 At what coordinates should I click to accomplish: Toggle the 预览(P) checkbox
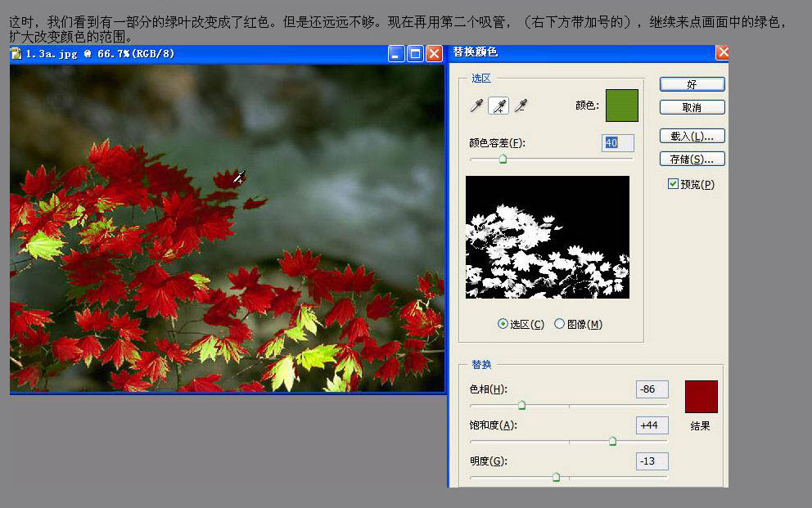pyautogui.click(x=673, y=183)
